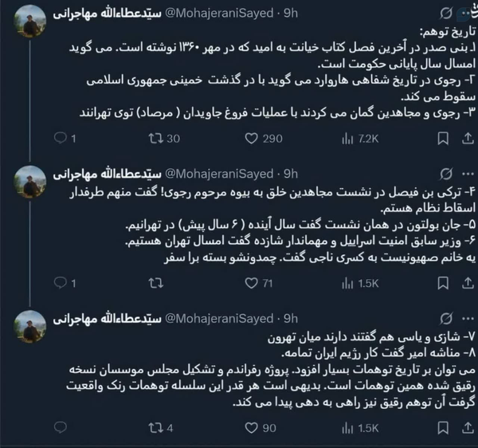Viewport: 478px width, 448px height.
Task: Reply to the second tweet
Action: (x=60, y=283)
